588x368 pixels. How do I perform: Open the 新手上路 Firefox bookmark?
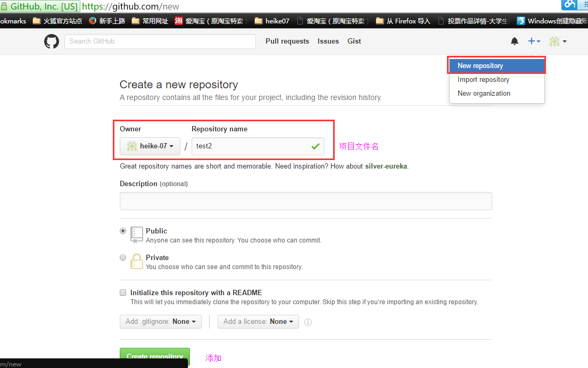[107, 21]
